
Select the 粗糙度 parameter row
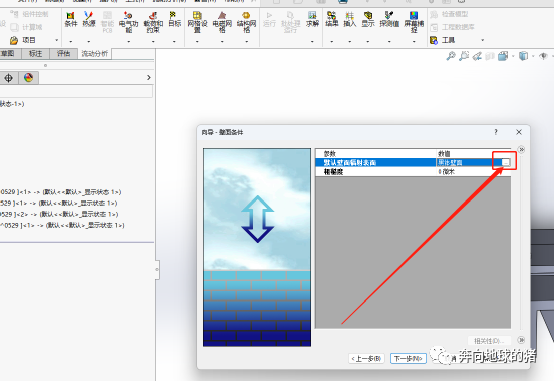[413, 171]
